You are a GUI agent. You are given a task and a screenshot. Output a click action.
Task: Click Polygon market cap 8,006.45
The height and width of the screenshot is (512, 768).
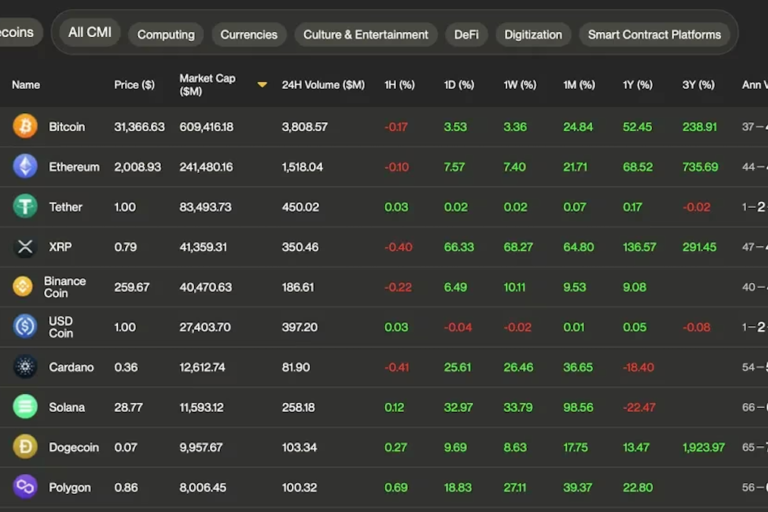203,488
